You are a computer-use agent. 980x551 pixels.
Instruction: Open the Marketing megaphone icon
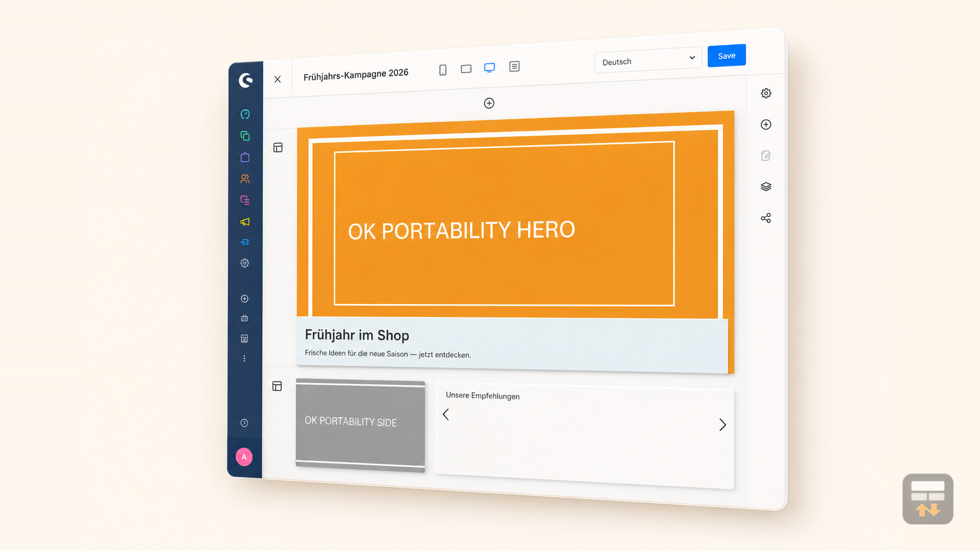tap(245, 221)
